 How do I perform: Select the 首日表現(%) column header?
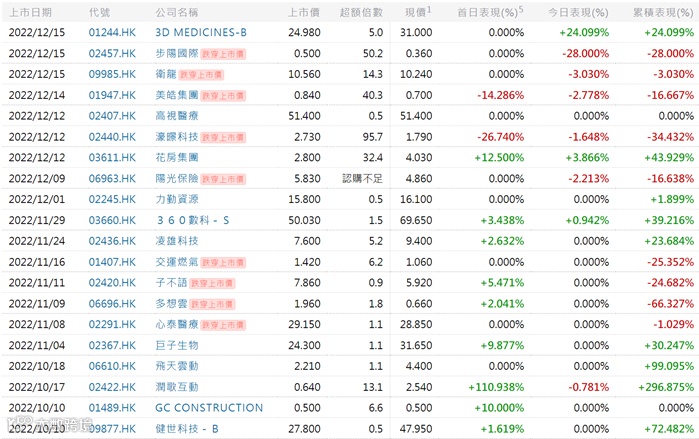click(x=490, y=12)
